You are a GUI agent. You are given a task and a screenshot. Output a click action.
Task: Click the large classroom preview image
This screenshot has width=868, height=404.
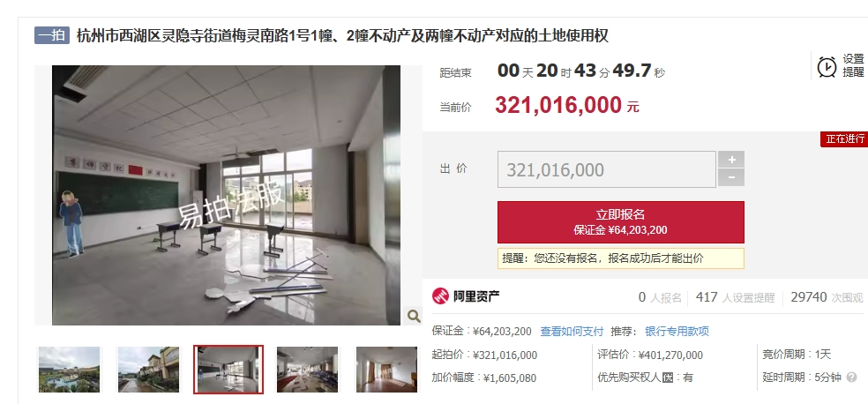click(226, 195)
